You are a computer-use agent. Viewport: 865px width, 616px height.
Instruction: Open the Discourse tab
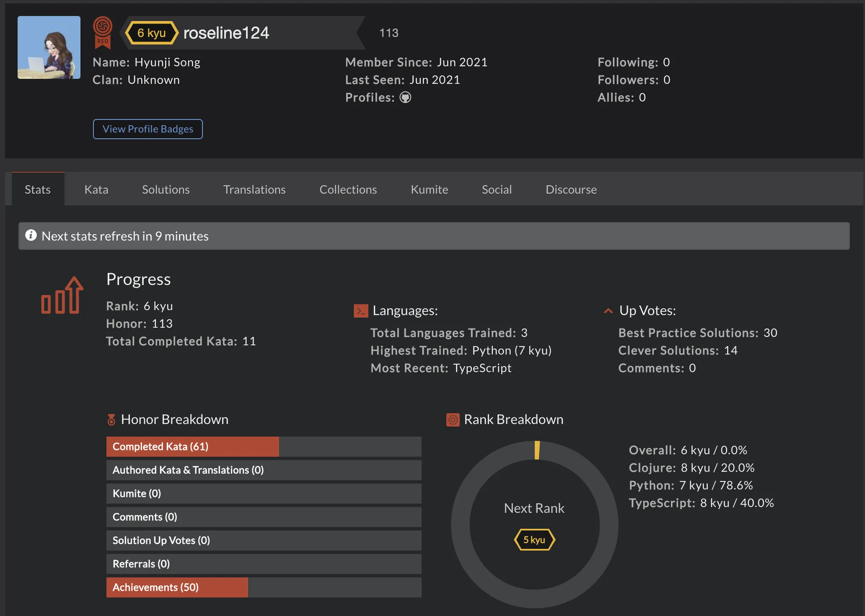point(571,190)
